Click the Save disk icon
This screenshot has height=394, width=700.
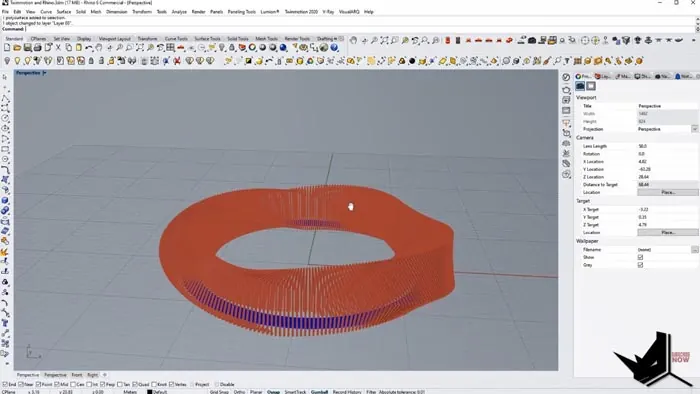27,48
